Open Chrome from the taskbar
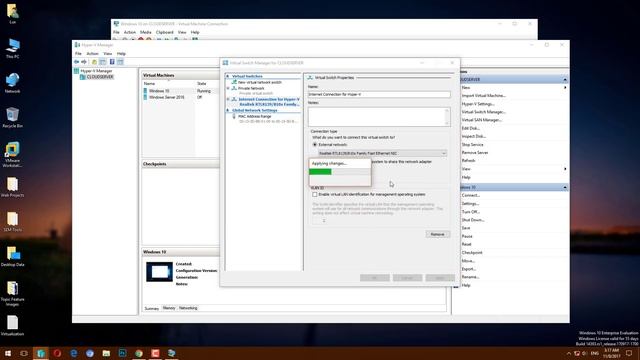The image size is (640, 360). click(x=139, y=353)
